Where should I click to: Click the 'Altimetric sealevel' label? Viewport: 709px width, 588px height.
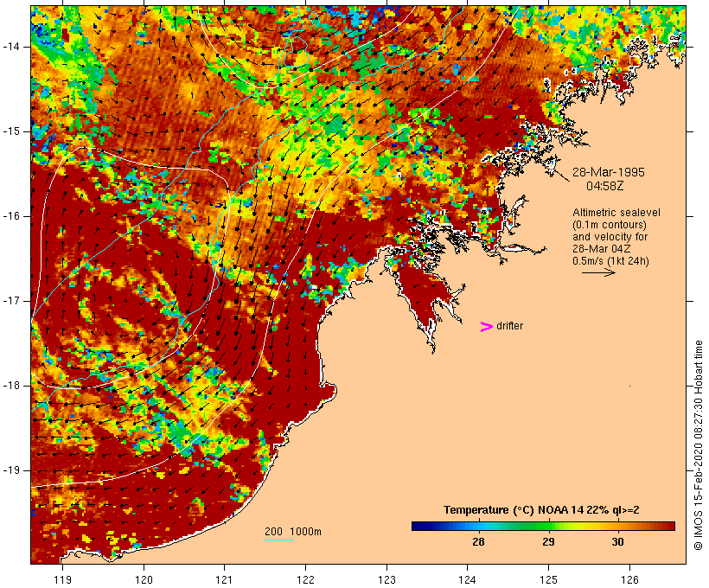(616, 213)
